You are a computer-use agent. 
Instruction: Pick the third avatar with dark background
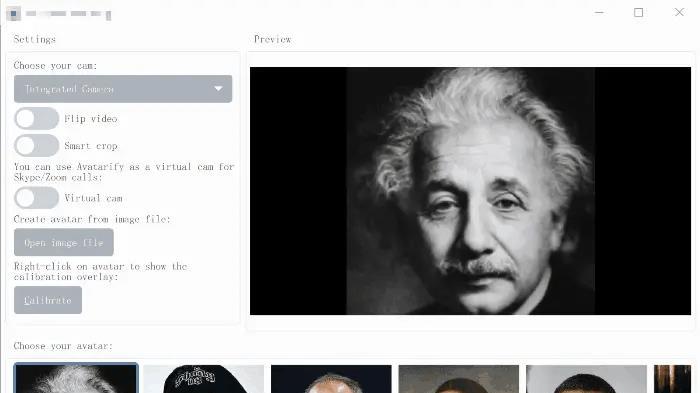click(x=331, y=379)
